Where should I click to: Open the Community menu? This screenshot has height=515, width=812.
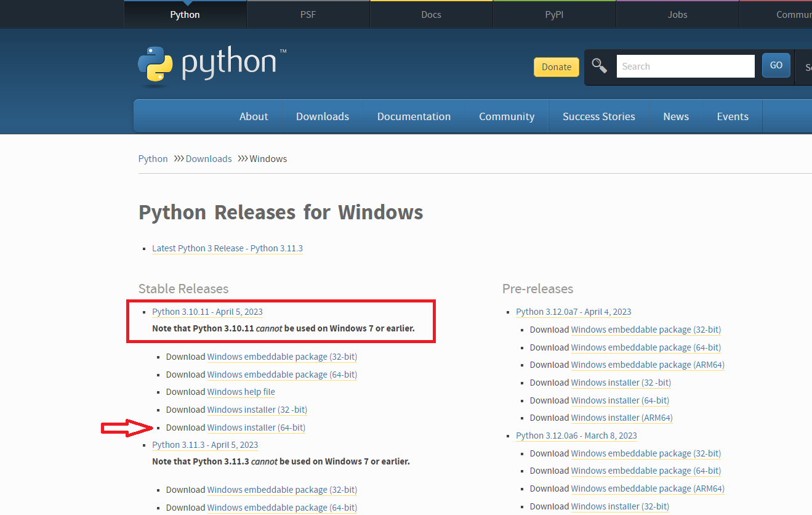coord(507,116)
